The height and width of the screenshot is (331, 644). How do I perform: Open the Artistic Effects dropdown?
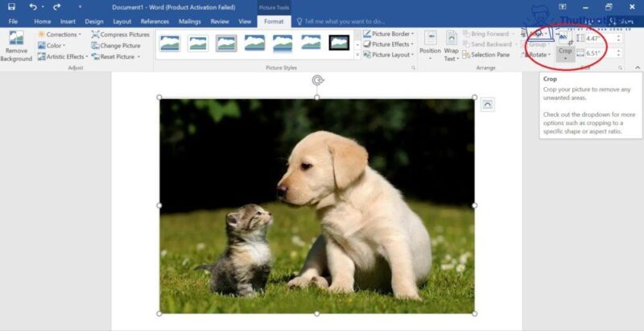click(63, 56)
